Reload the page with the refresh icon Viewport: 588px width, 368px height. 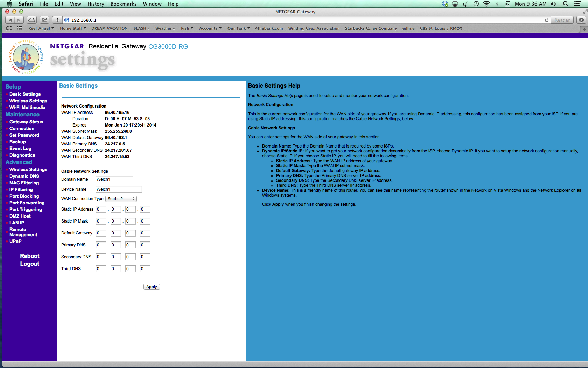point(546,20)
